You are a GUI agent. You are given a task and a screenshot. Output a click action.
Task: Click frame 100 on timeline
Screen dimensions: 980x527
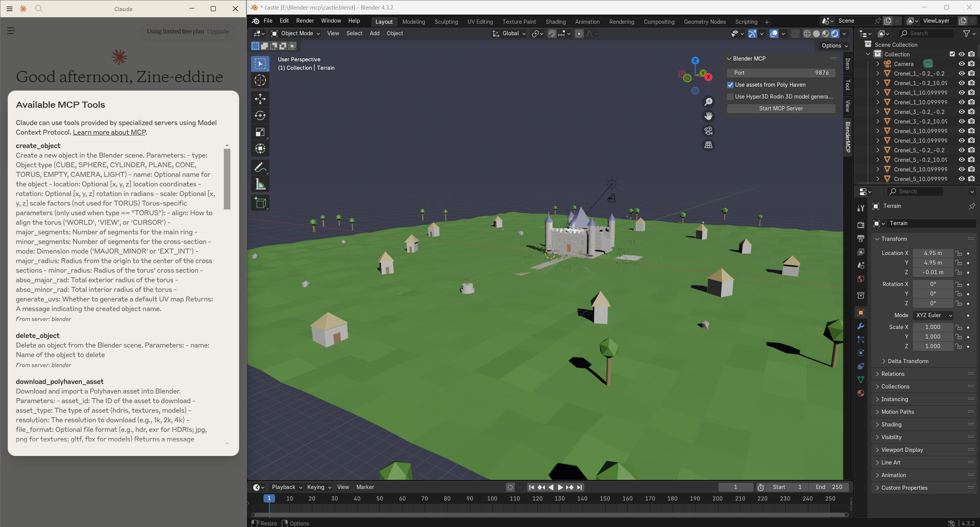pyautogui.click(x=492, y=499)
